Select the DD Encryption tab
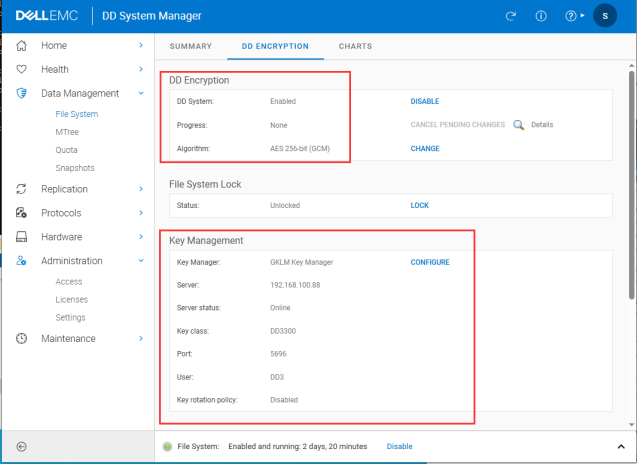Screen dimensions: 637x464 tap(275, 46)
